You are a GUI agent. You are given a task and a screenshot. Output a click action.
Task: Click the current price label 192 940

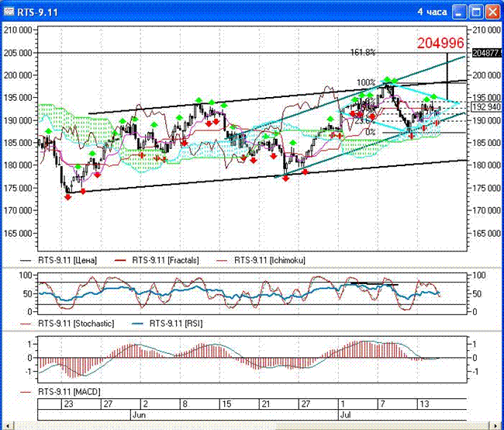[486, 107]
